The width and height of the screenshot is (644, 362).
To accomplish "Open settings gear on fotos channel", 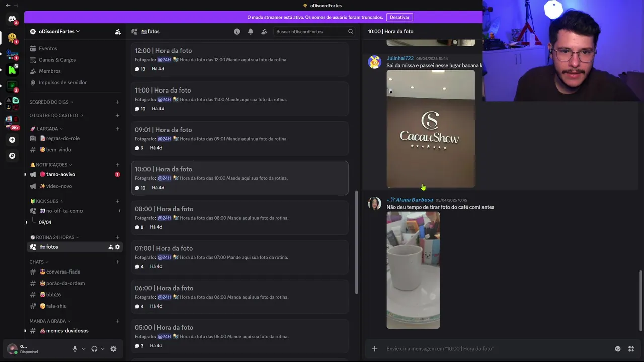I will coord(117,247).
